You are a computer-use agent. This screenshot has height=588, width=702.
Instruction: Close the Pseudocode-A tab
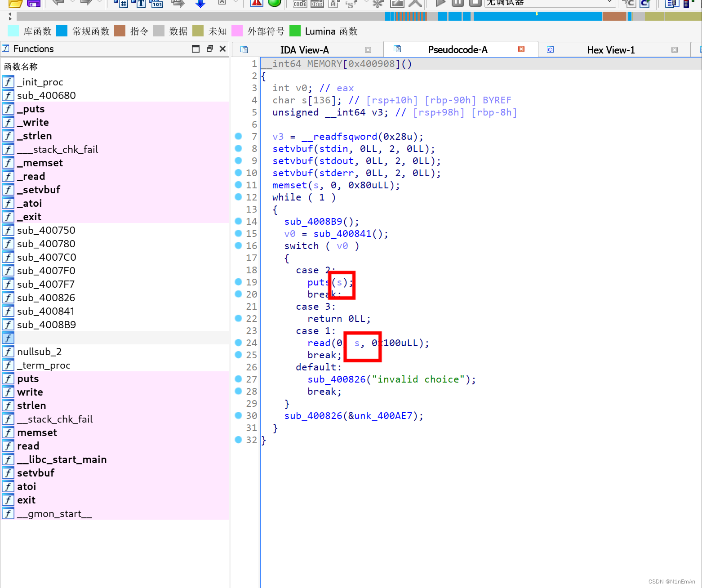click(521, 49)
